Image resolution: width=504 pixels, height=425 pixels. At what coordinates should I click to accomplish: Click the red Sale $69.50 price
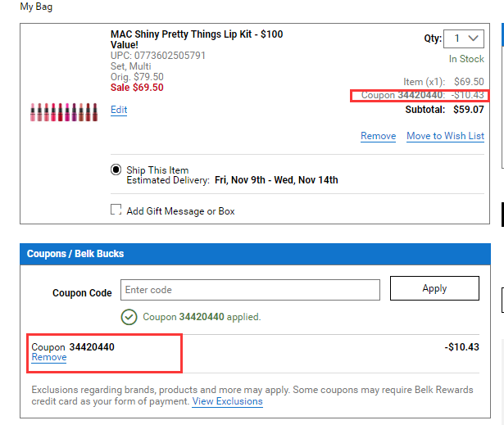(137, 88)
